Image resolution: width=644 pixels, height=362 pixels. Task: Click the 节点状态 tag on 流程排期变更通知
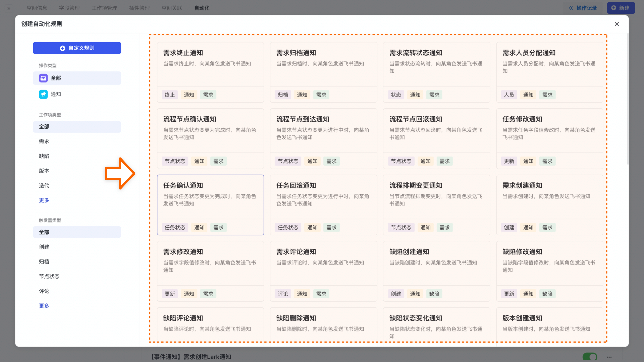point(401,227)
